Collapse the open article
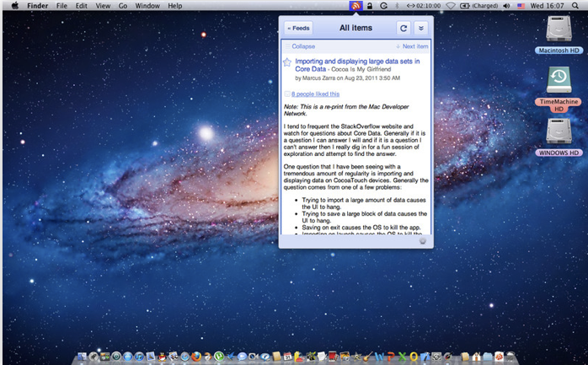 click(300, 46)
